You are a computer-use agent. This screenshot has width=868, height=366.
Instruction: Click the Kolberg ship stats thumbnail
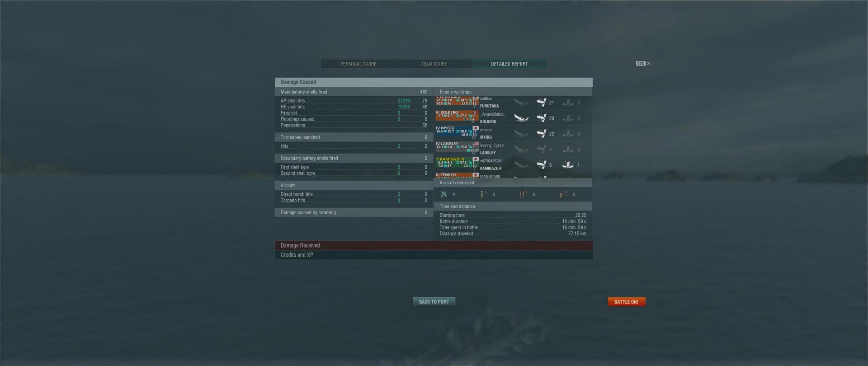(x=457, y=116)
